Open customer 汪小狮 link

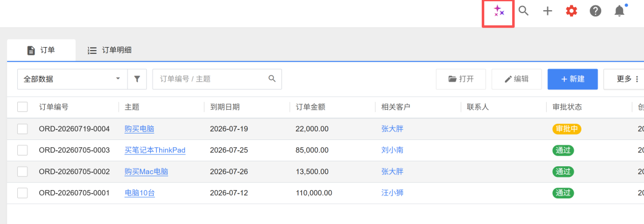pos(392,193)
